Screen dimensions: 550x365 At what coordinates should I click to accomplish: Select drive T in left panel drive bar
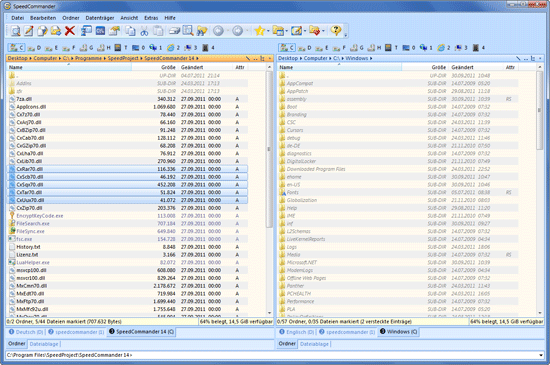121,47
